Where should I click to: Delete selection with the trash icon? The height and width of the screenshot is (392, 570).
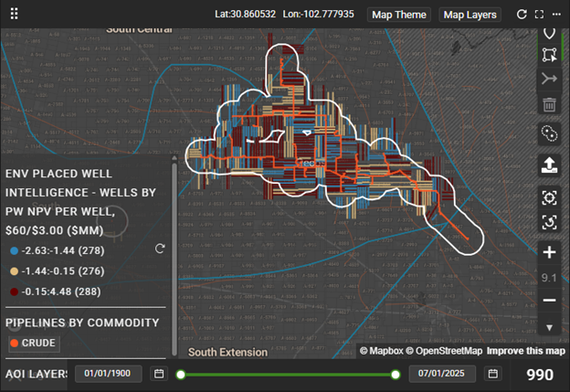point(550,105)
